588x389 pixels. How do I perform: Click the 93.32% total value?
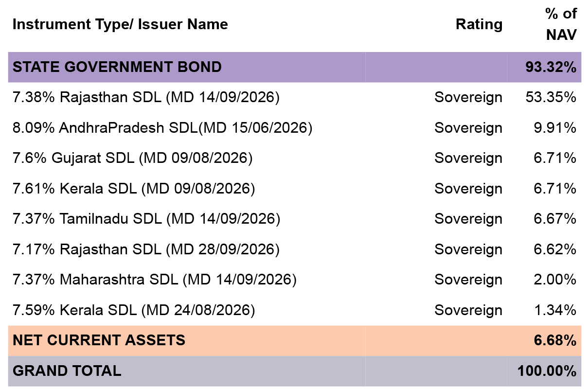pyautogui.click(x=551, y=67)
